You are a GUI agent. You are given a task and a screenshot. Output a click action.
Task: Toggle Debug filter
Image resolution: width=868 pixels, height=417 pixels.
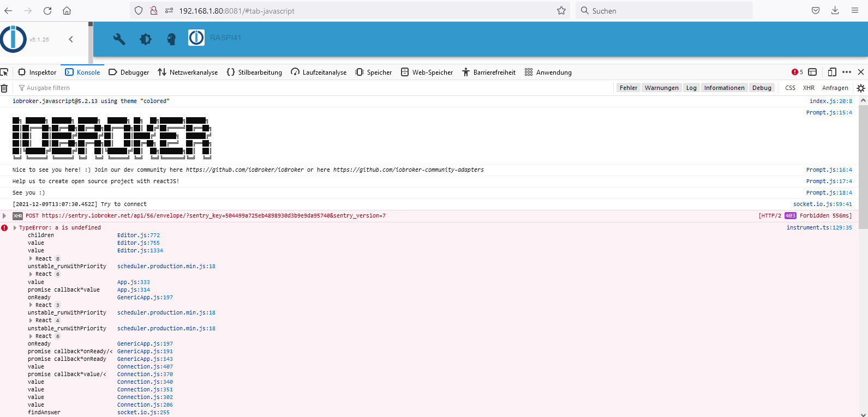pyautogui.click(x=762, y=88)
